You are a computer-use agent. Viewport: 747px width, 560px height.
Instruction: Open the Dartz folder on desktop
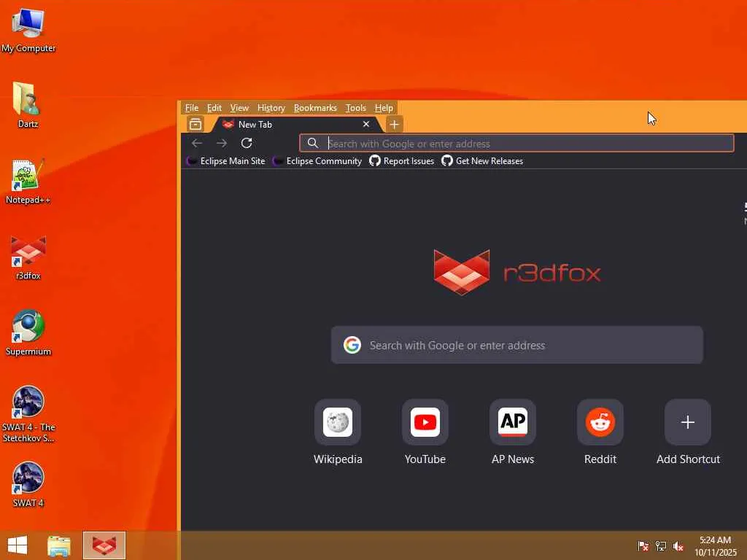[x=28, y=105]
